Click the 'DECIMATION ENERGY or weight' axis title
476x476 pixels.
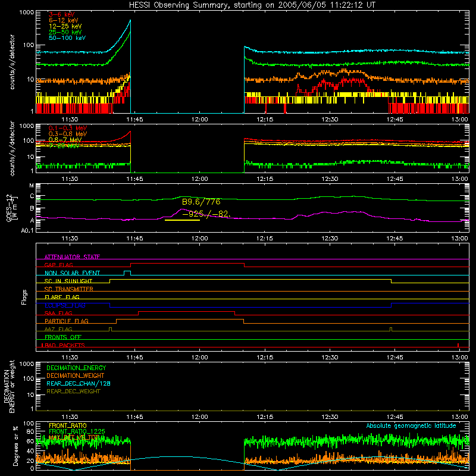click(8, 386)
